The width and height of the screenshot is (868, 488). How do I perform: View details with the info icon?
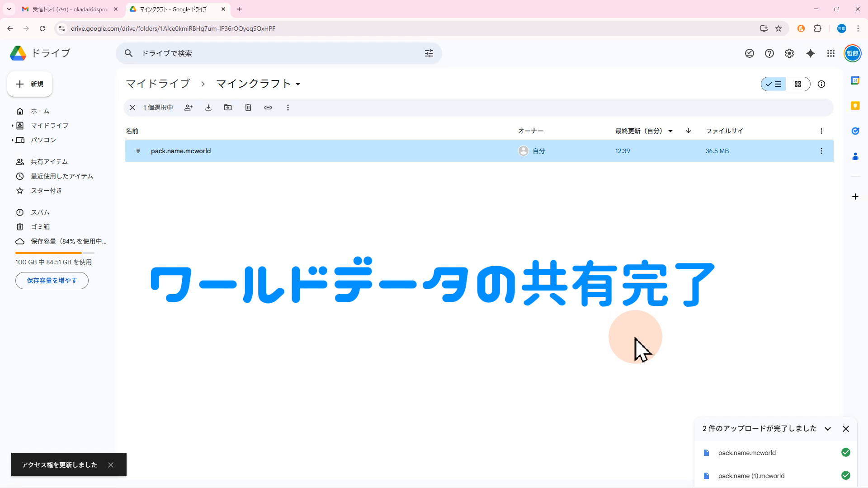821,84
